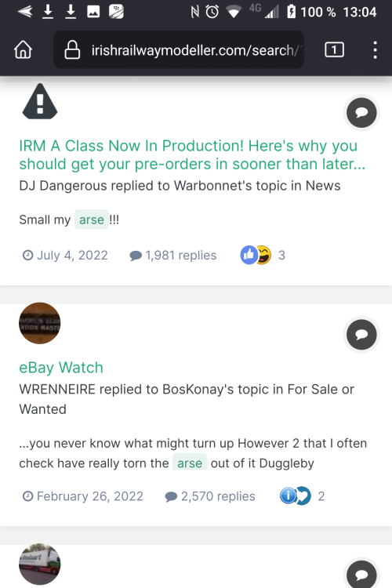Open the eBay Watch topic link
The image size is (392, 588).
pyautogui.click(x=61, y=368)
